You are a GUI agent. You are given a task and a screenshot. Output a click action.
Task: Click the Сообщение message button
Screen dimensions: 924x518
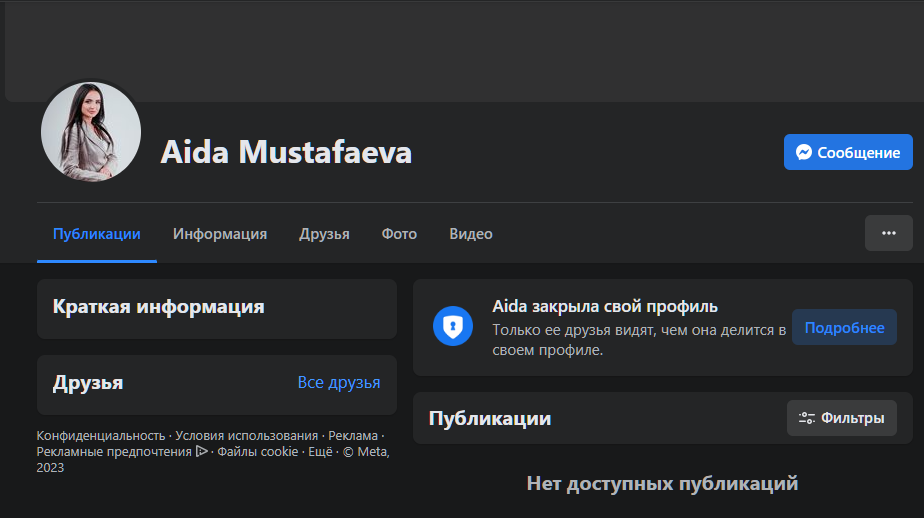(x=848, y=152)
